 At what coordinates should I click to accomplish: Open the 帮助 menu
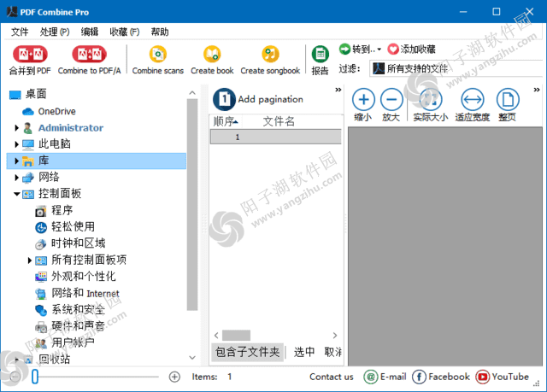160,32
